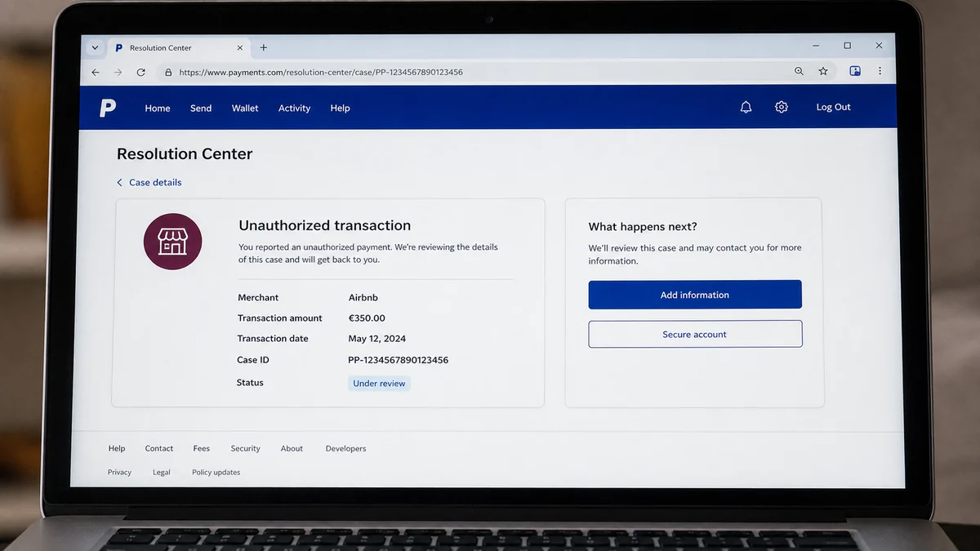Bookmark page with star icon
The image size is (980, 551).
click(823, 71)
